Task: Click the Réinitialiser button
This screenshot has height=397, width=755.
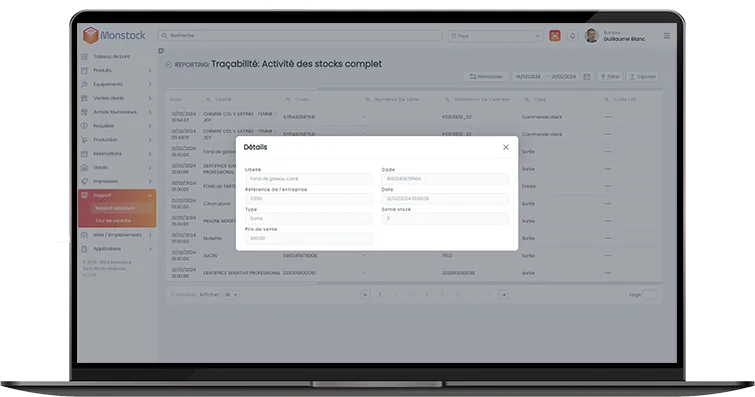Action: pyautogui.click(x=486, y=77)
